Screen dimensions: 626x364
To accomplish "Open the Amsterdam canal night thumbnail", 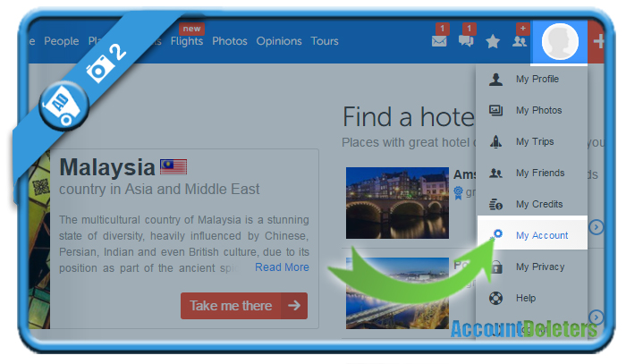I will coord(397,203).
